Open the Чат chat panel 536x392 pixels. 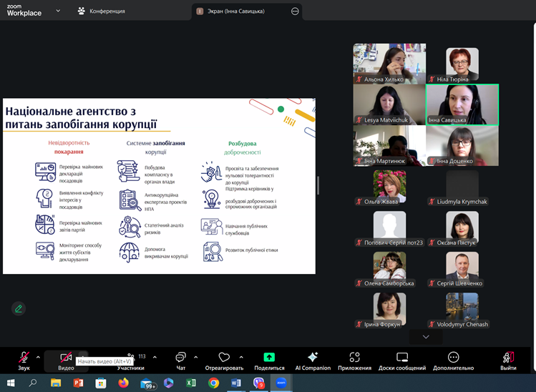(x=180, y=358)
